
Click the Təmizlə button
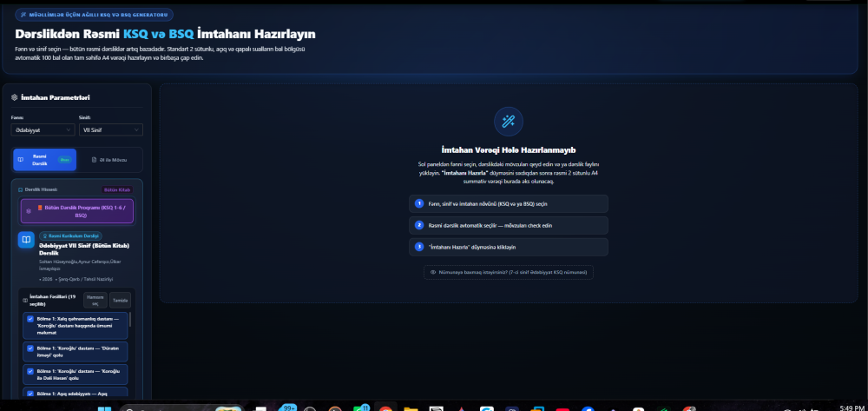click(120, 301)
